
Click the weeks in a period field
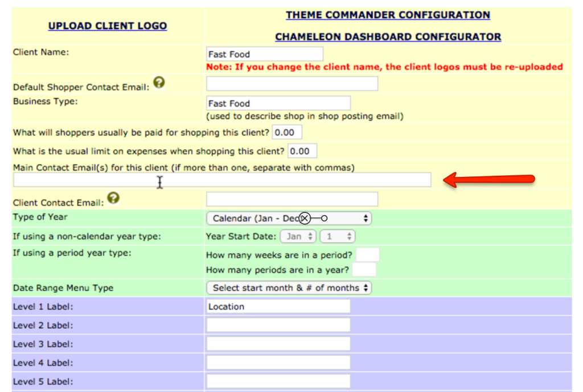(x=368, y=255)
